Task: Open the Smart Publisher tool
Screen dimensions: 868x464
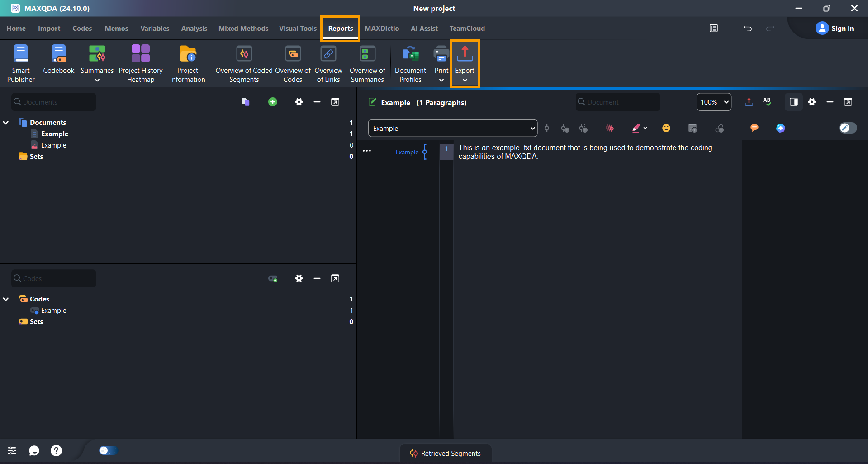Action: click(21, 63)
